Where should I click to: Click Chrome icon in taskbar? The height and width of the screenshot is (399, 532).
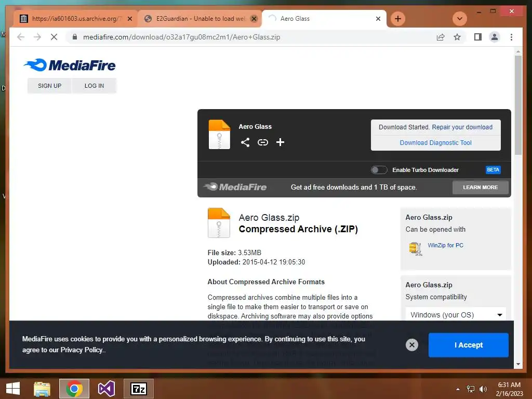point(74,389)
